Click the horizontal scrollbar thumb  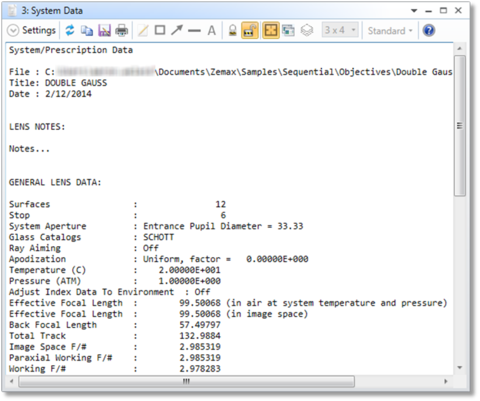pyautogui.click(x=186, y=381)
